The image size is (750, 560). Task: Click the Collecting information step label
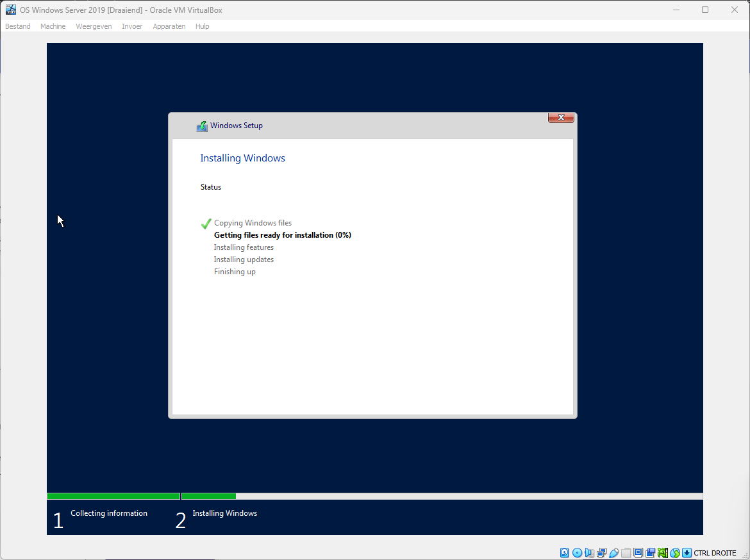click(x=108, y=513)
